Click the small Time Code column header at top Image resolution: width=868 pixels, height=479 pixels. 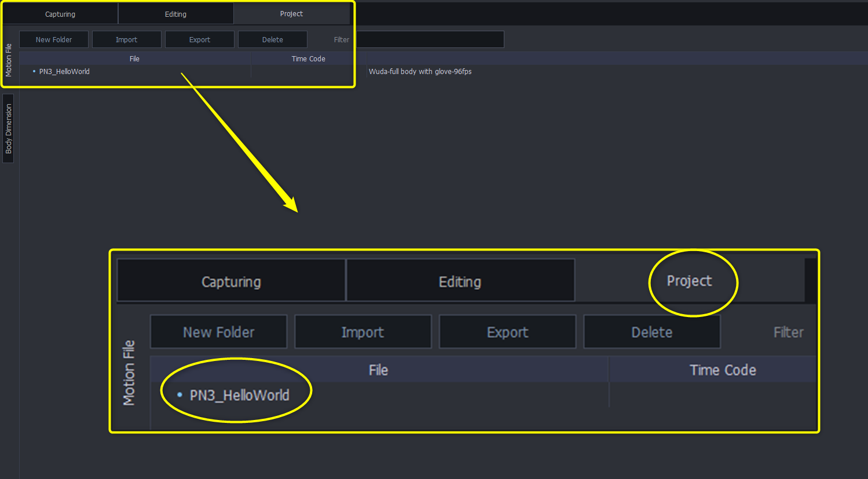click(x=309, y=59)
